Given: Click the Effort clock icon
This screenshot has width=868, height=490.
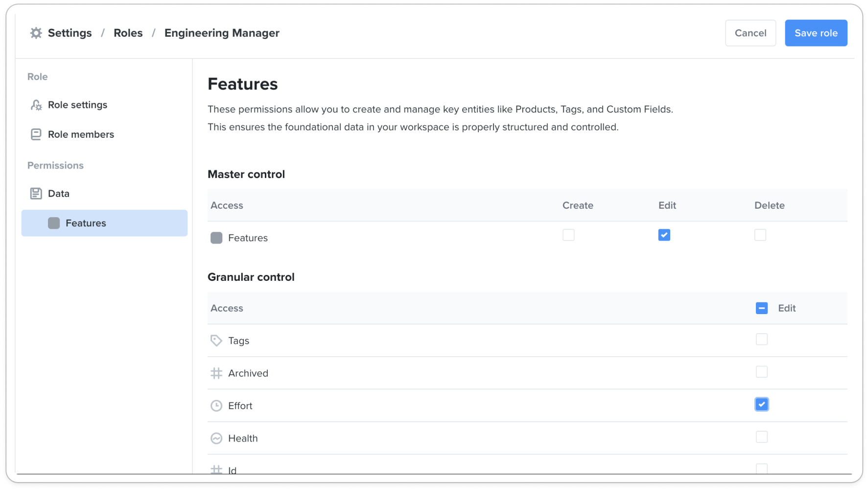Looking at the screenshot, I should (216, 406).
